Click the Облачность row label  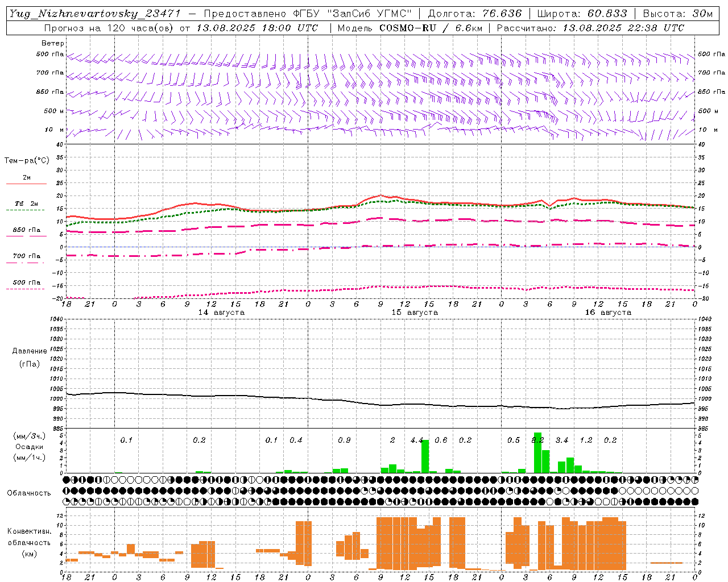[29, 493]
